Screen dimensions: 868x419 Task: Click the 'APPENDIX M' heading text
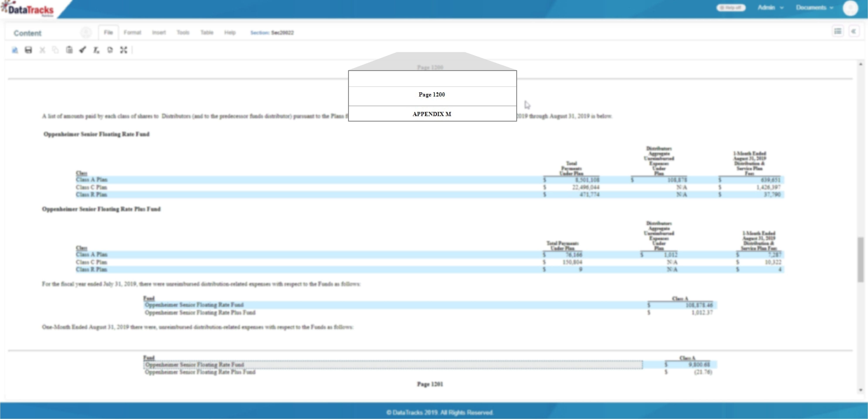pos(432,114)
